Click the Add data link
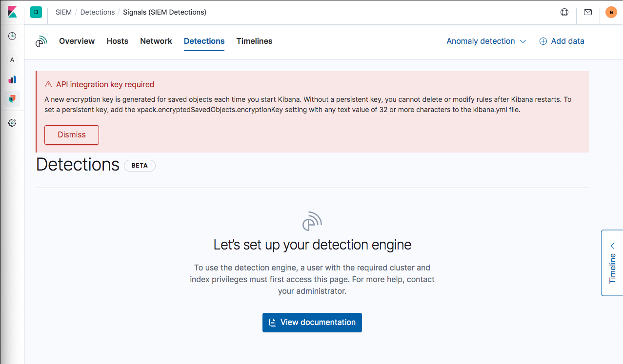This screenshot has height=364, width=623. (562, 41)
